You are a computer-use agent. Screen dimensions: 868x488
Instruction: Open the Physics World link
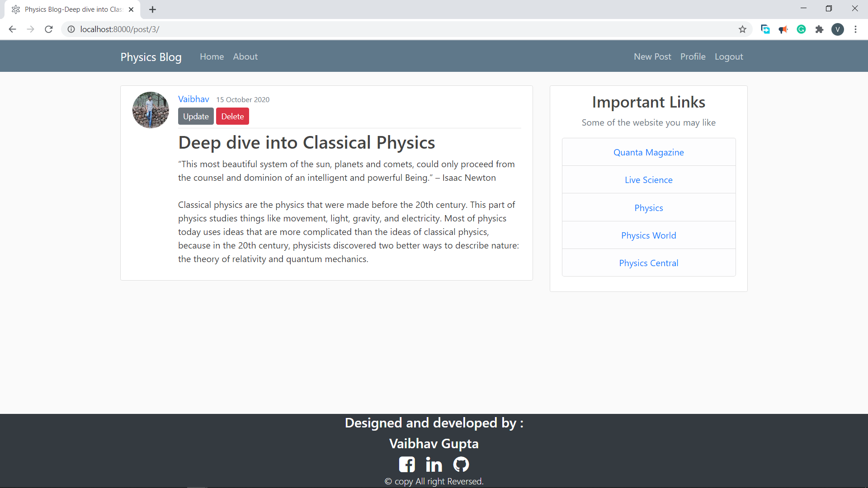point(648,235)
